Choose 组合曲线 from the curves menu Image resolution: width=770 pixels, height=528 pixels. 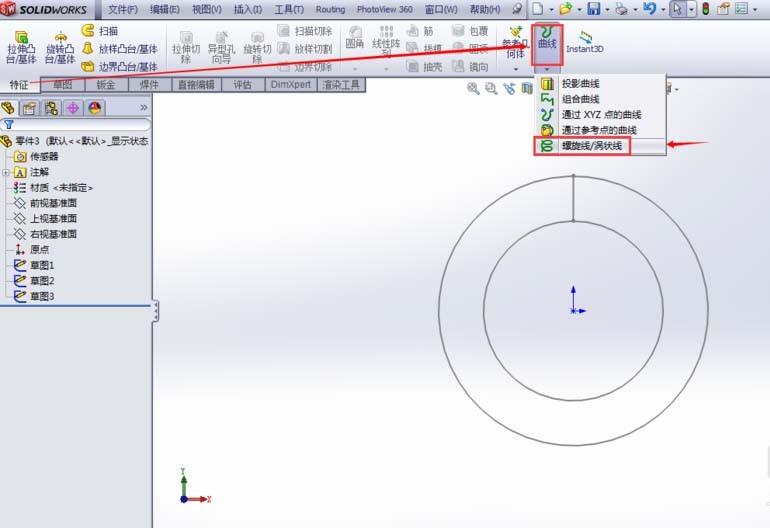(x=600, y=99)
